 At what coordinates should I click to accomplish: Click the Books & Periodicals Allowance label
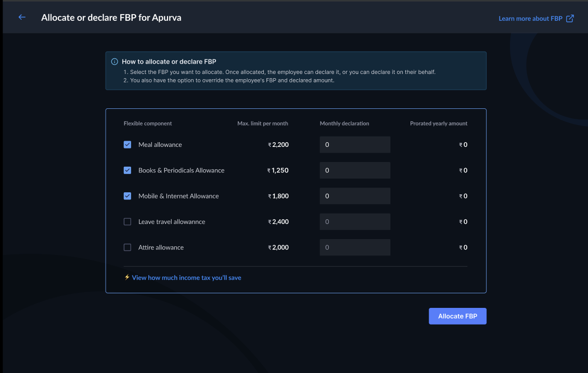click(x=182, y=170)
